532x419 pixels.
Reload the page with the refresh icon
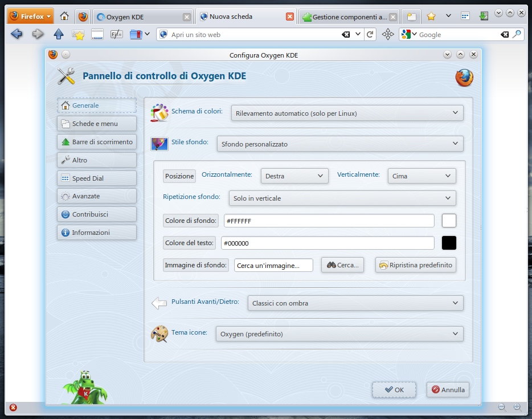pos(370,34)
